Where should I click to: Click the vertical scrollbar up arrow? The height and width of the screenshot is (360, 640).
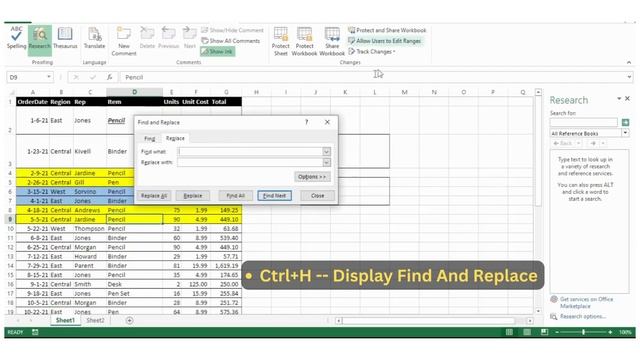pyautogui.click(x=538, y=93)
